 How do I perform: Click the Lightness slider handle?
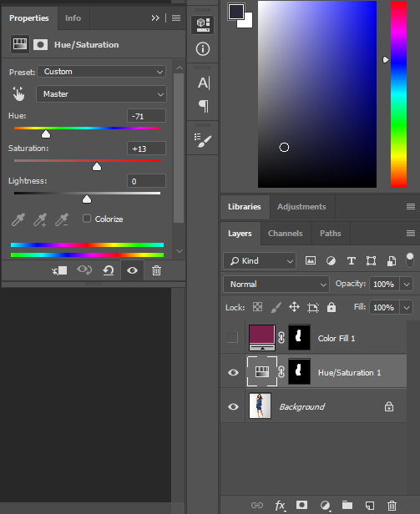click(x=87, y=199)
